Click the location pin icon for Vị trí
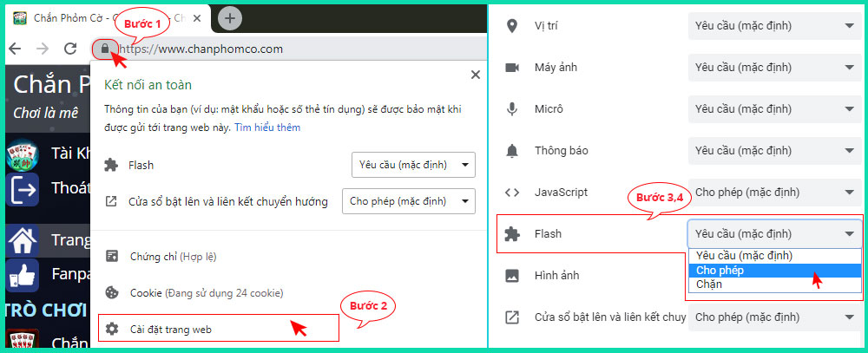The image size is (868, 353). [x=512, y=26]
